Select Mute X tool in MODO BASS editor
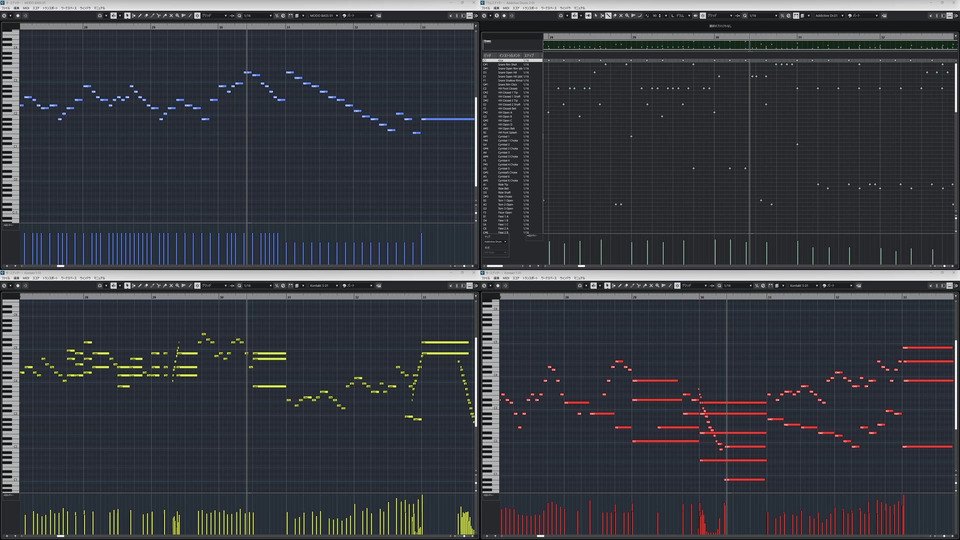This screenshot has width=960, height=540. click(x=171, y=15)
